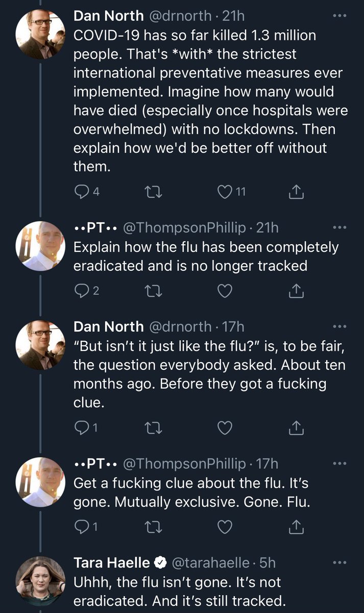Reply to Dan North's COVID-19 tweet
Image resolution: width=364 pixels, height=613 pixels.
82,192
